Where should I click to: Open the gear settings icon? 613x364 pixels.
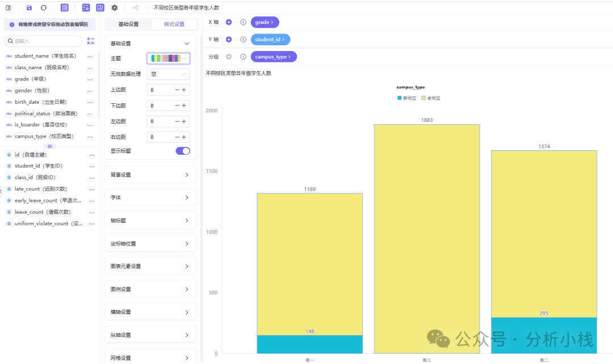coord(115,7)
